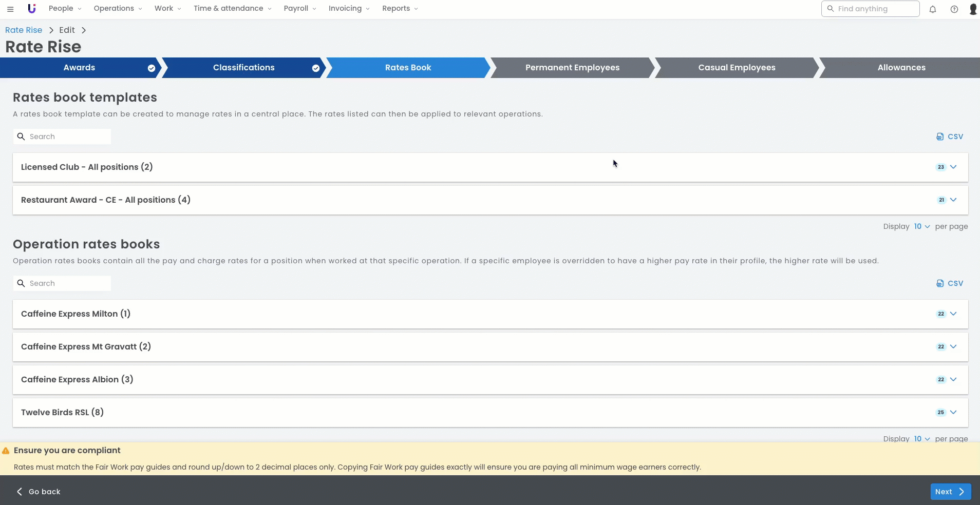Export rates book templates as CSV
The height and width of the screenshot is (505, 980).
tap(950, 137)
